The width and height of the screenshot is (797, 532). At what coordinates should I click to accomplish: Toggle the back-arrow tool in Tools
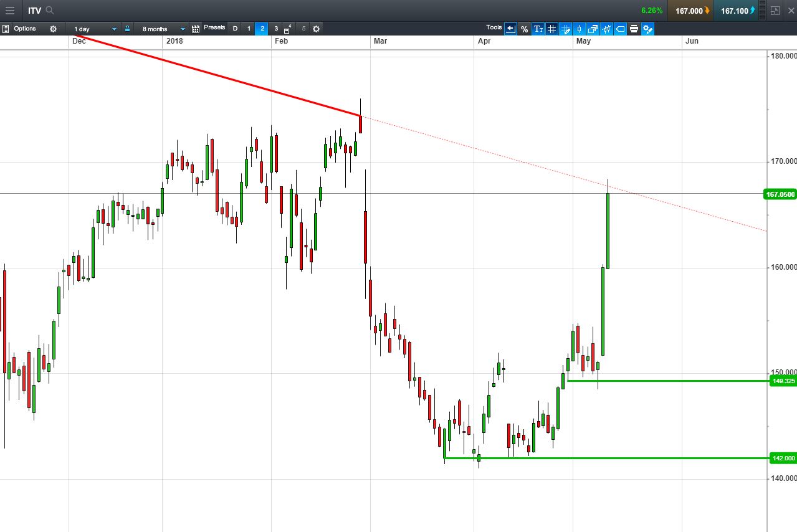click(x=510, y=29)
